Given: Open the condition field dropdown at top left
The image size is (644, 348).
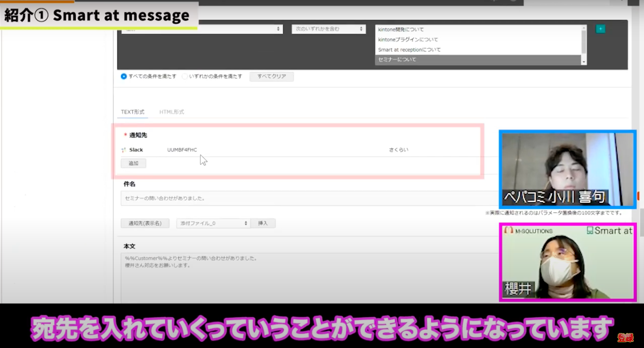Looking at the screenshot, I should click(202, 29).
